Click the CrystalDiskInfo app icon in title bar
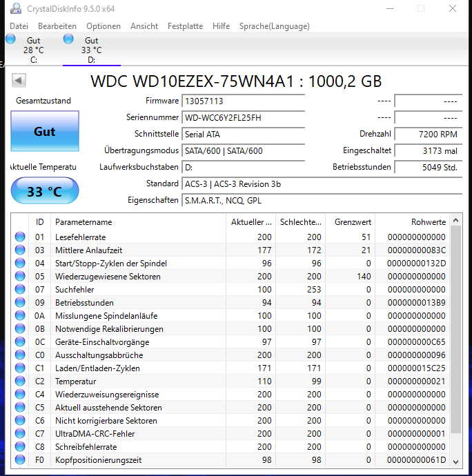Image resolution: width=472 pixels, height=476 pixels. click(15, 8)
